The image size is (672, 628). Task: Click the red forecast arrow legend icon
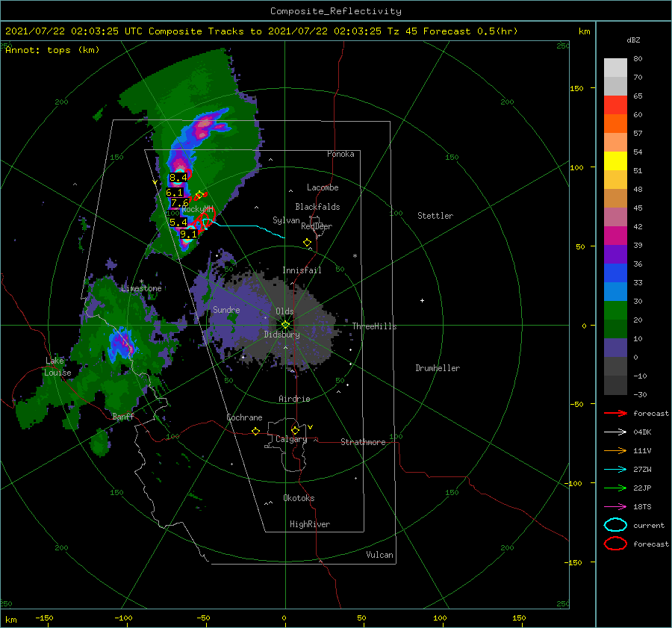(615, 413)
